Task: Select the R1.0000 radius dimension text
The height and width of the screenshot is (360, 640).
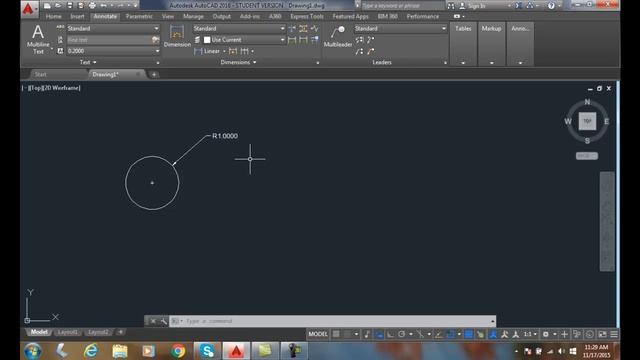Action: coord(225,136)
